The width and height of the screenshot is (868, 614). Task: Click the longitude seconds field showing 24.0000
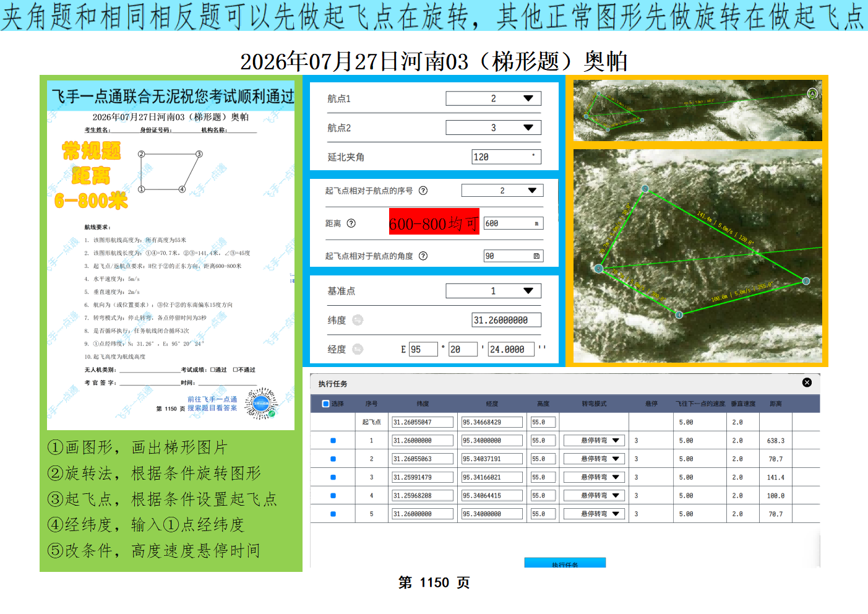pos(512,349)
